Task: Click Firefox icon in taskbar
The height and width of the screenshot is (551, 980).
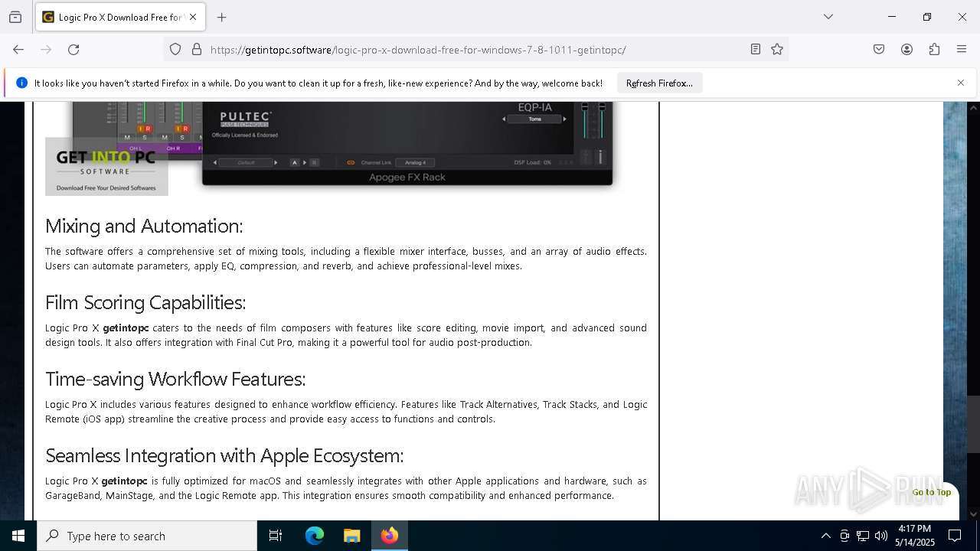Action: (390, 536)
